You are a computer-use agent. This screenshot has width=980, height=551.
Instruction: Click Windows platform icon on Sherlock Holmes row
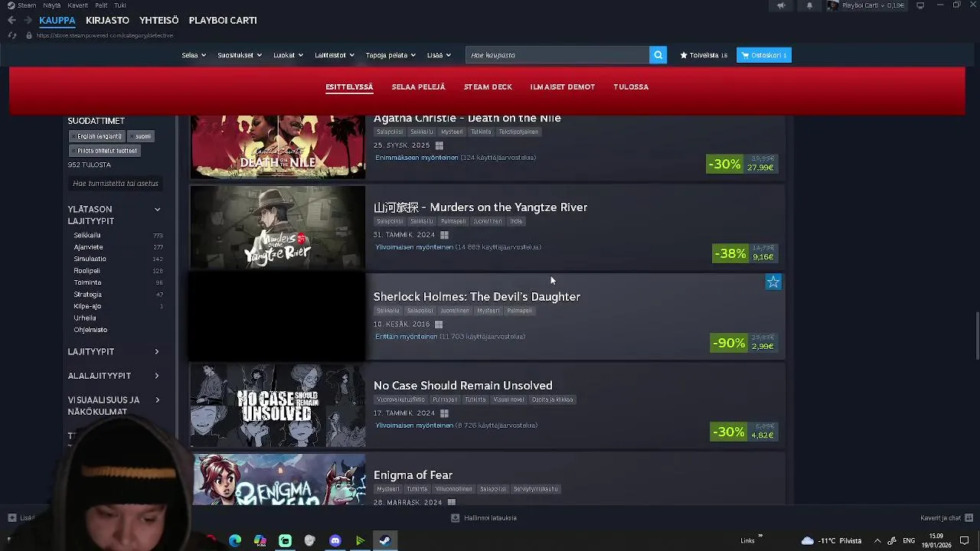click(x=439, y=324)
